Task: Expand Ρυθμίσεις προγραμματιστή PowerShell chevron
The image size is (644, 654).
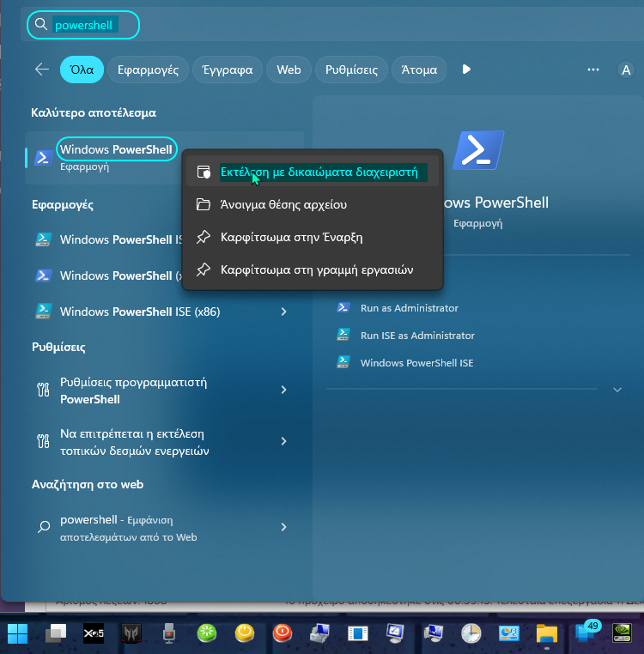Action: tap(284, 390)
